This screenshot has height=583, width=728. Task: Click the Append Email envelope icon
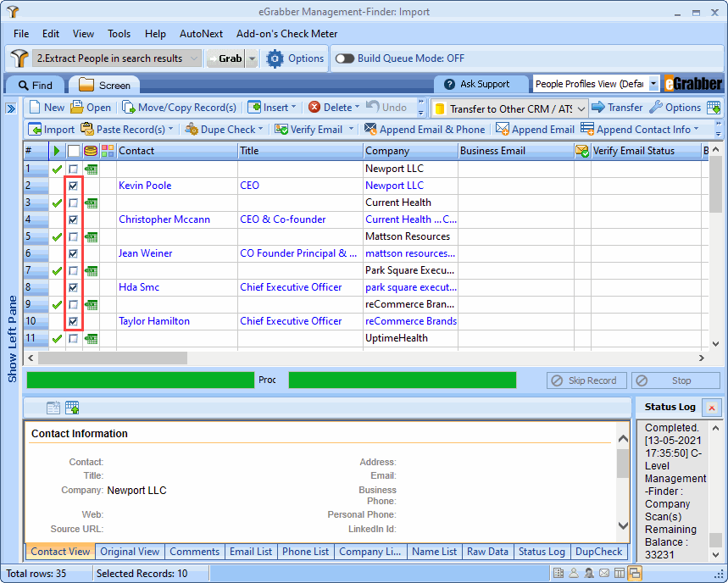coord(503,130)
